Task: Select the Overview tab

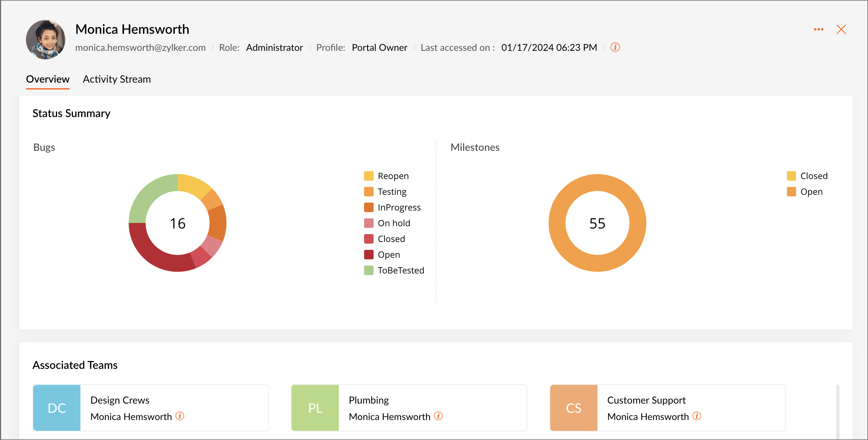Action: (48, 79)
